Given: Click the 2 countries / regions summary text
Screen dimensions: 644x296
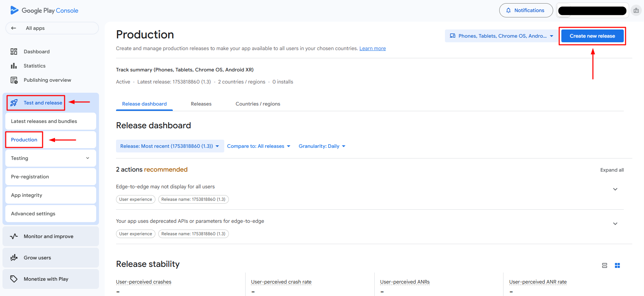Looking at the screenshot, I should [242, 82].
